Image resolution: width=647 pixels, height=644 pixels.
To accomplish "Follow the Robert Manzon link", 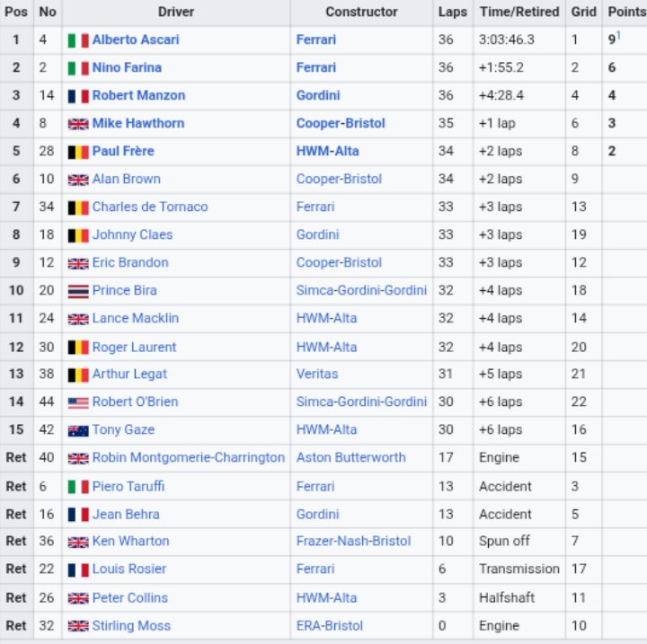I will (138, 95).
